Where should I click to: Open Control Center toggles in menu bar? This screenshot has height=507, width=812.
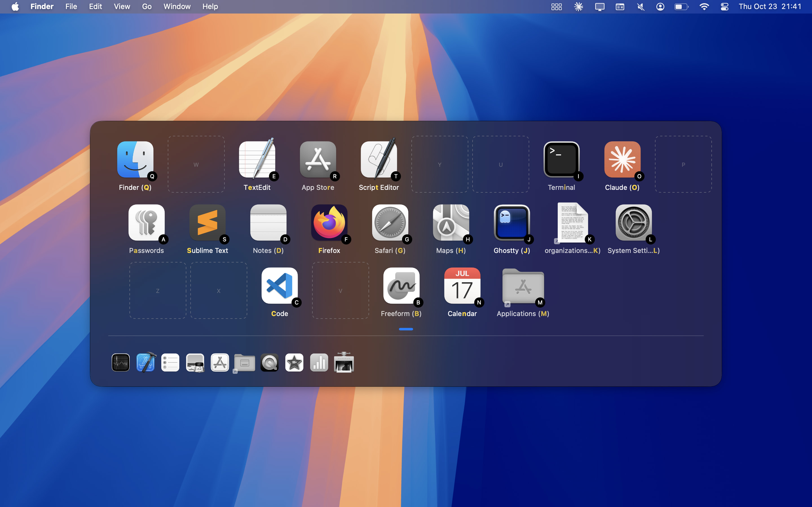(x=724, y=7)
